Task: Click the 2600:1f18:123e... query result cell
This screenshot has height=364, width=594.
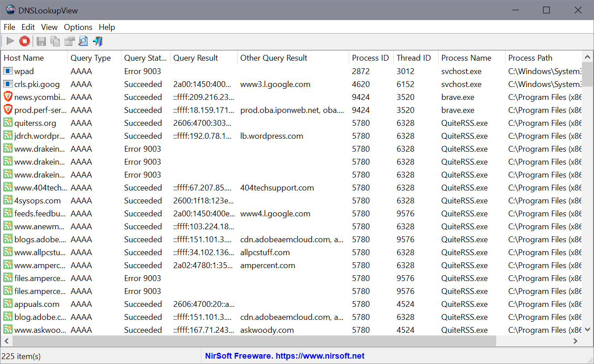Action: [x=204, y=200]
